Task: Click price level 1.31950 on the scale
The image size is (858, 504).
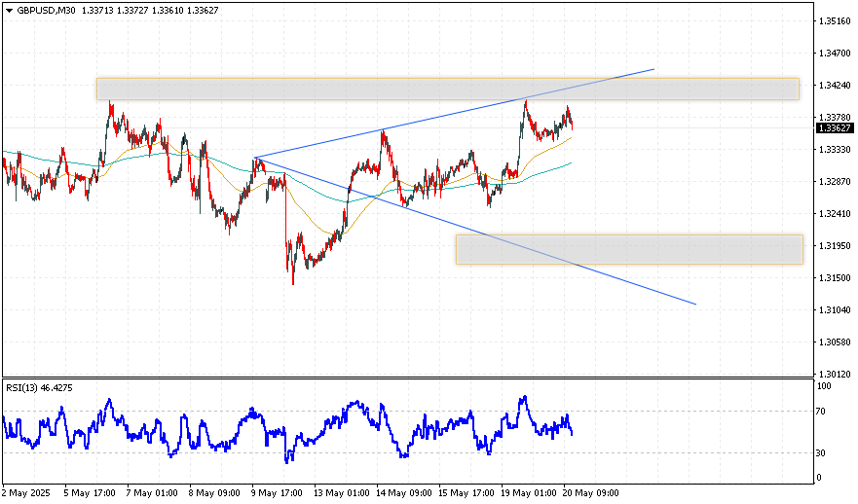Action: (835, 246)
